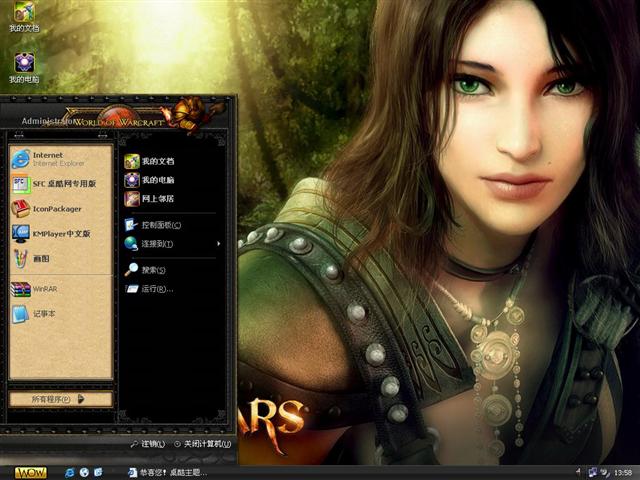Open 画图 paint program

point(40,259)
